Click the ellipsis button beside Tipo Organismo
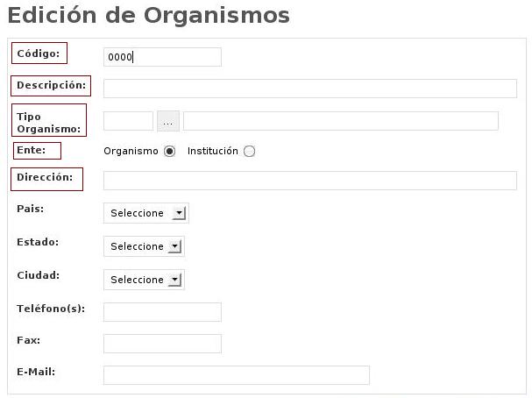The image size is (532, 398). (167, 122)
